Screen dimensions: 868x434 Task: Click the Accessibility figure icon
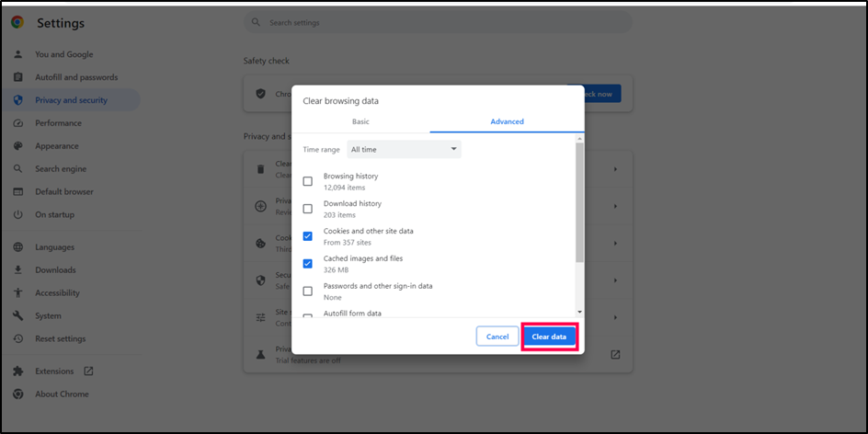(17, 293)
